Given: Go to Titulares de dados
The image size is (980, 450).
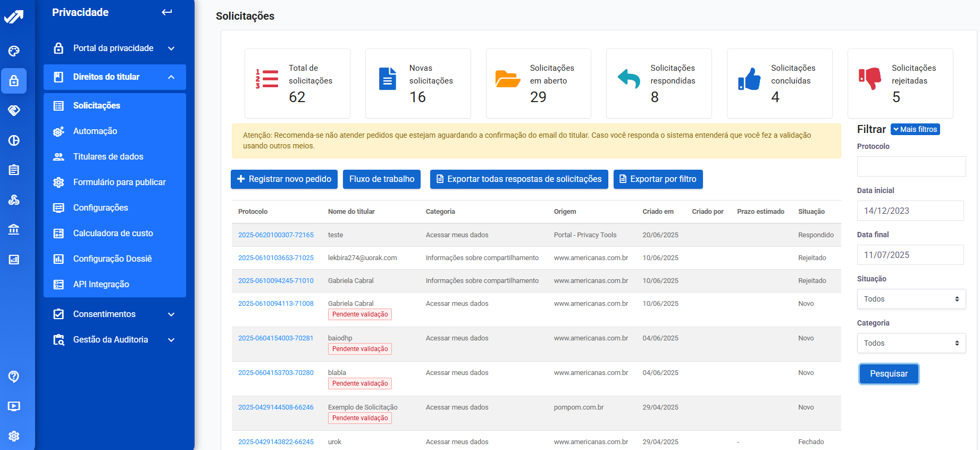Looking at the screenshot, I should [x=108, y=157].
